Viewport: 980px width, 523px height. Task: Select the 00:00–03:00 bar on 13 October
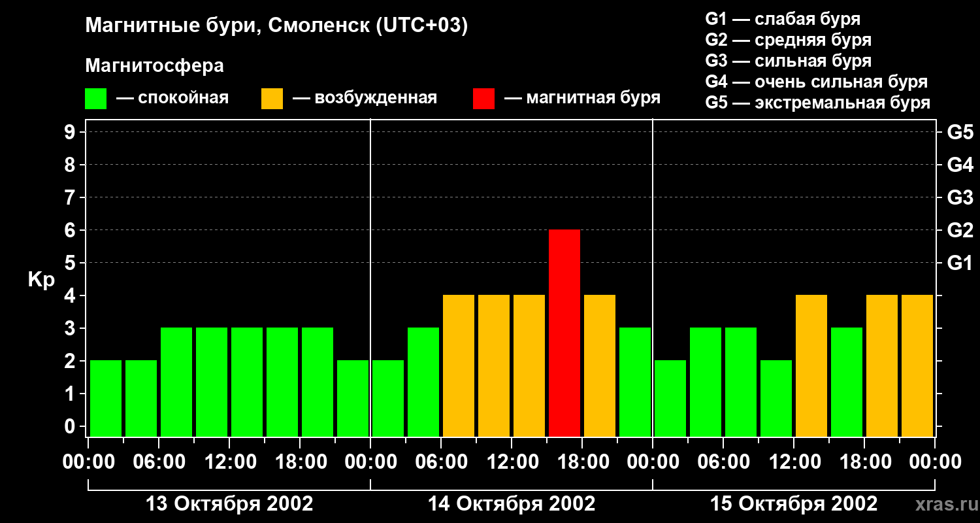tap(106, 398)
